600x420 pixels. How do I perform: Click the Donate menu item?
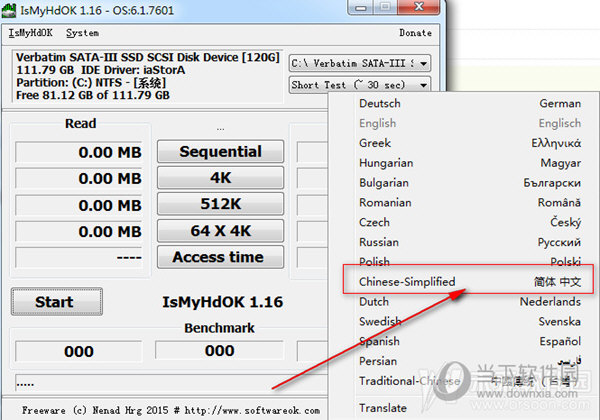click(416, 33)
